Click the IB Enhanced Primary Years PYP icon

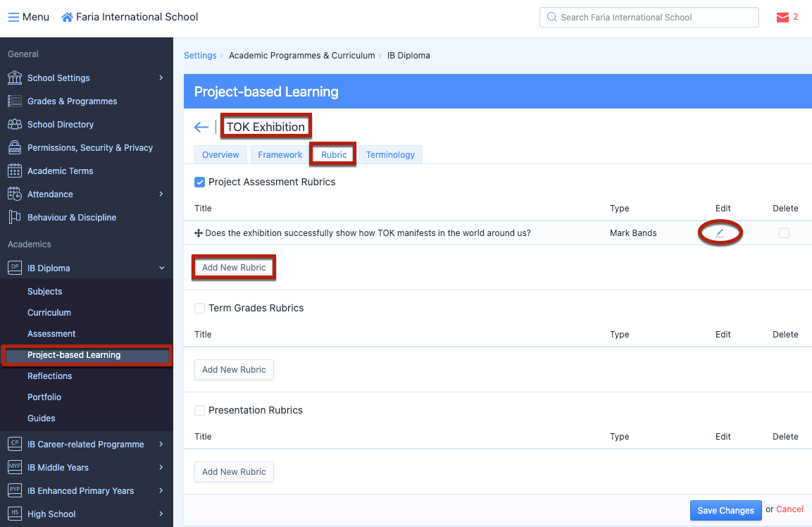[15, 490]
